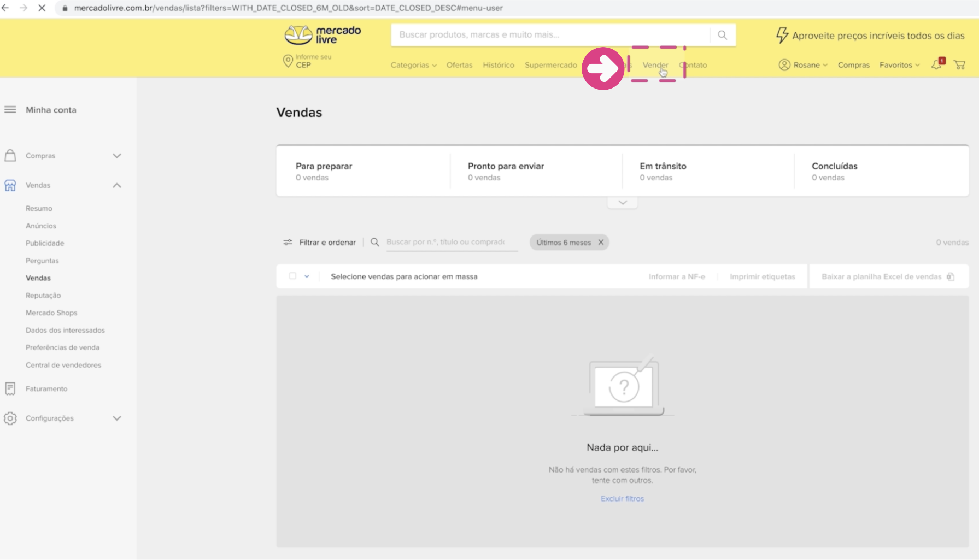Expand the sales status cards chevron

(622, 202)
